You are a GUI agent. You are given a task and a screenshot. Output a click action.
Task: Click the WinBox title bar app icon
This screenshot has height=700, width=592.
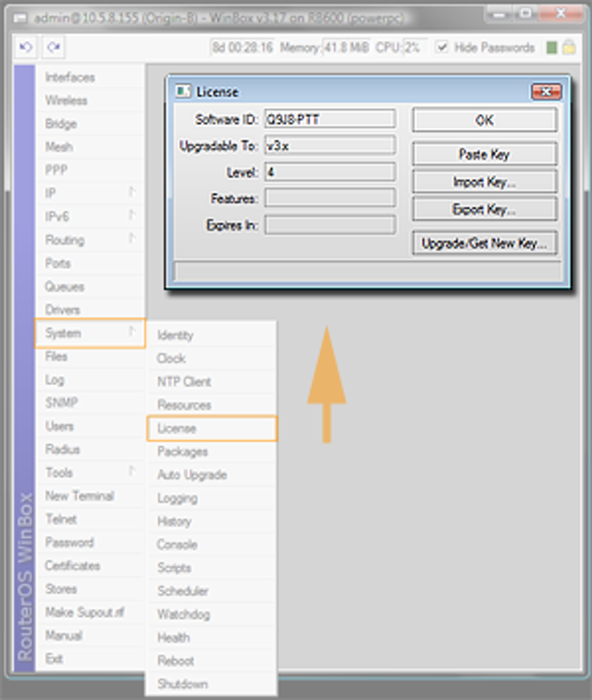pyautogui.click(x=19, y=18)
